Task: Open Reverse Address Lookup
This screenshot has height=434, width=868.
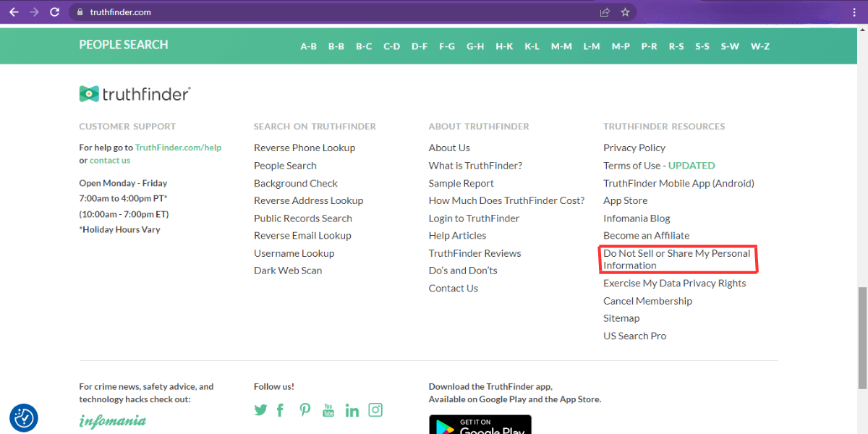Action: pos(308,201)
